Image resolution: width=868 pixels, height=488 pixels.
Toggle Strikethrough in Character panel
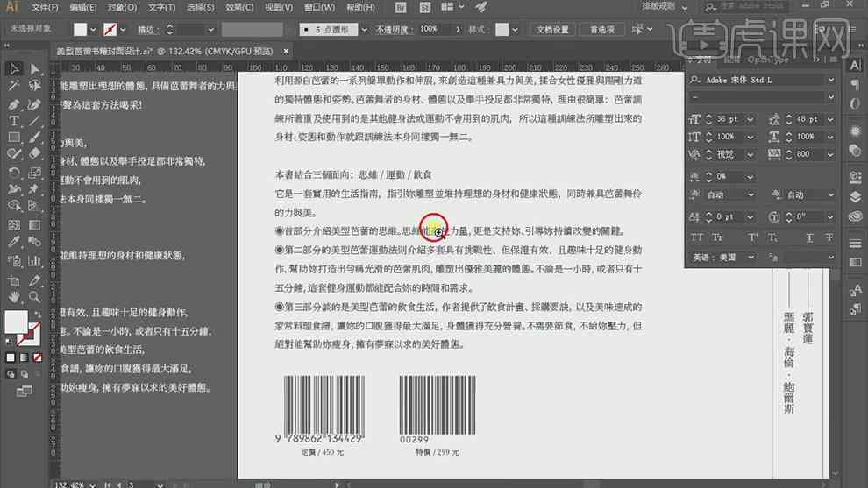(x=829, y=237)
